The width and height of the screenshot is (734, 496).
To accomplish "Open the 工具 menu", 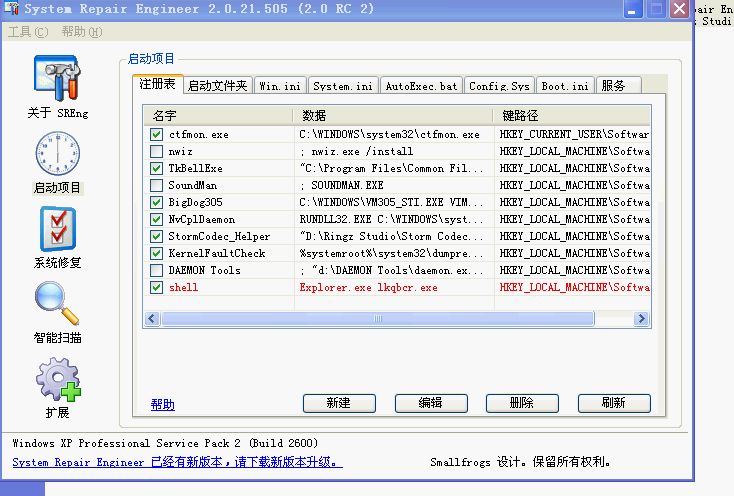I will click(x=28, y=32).
